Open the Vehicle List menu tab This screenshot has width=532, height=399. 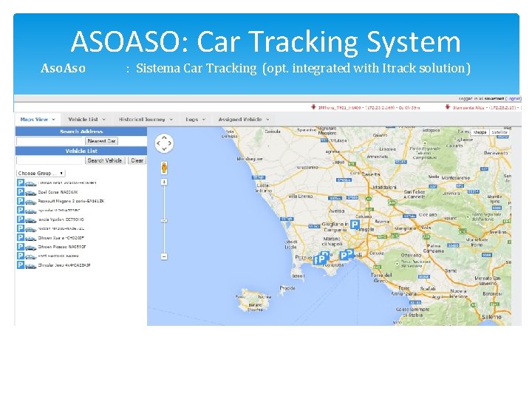[86, 120]
